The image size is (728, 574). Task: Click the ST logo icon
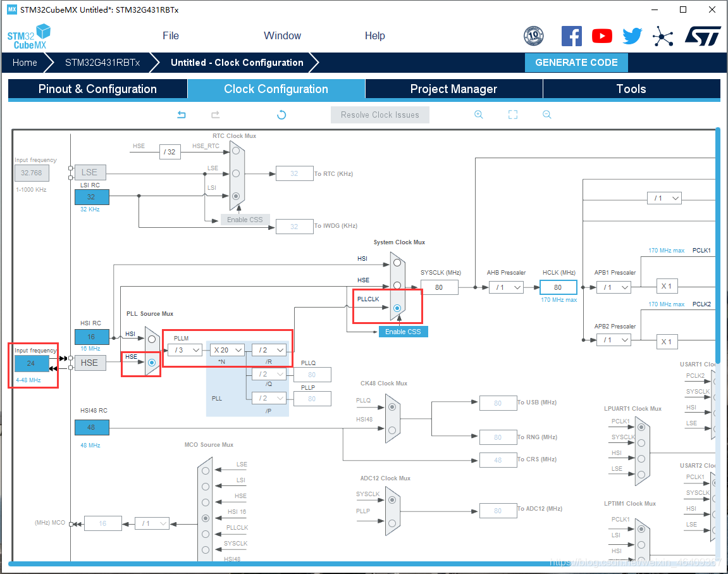[703, 36]
